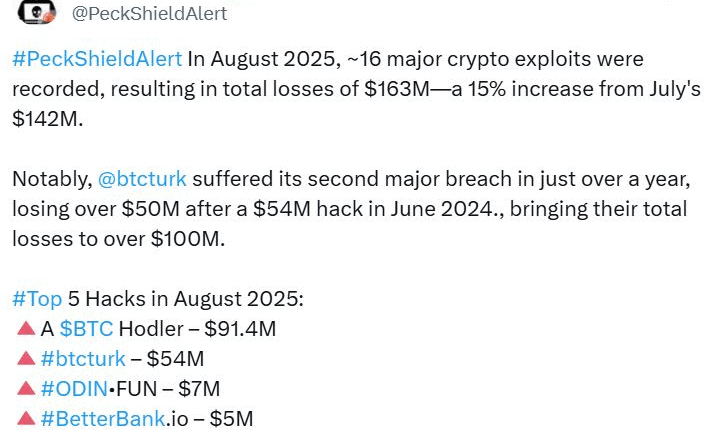Open the @PeckShieldAlert account handle
This screenshot has width=727, height=430.
pos(150,14)
